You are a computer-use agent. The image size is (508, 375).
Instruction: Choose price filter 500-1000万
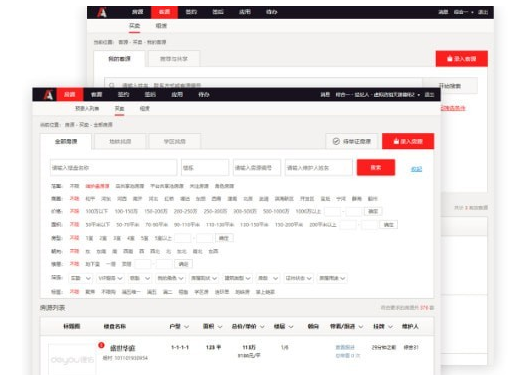276,211
